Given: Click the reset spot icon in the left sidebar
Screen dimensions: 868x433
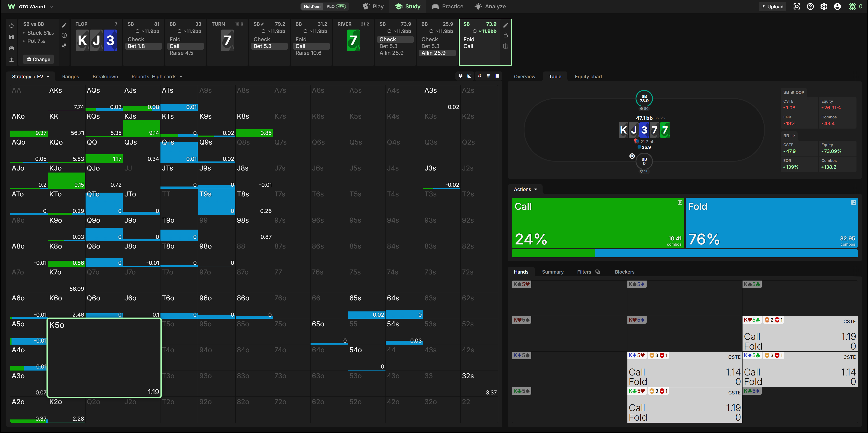Looking at the screenshot, I should click(x=12, y=25).
